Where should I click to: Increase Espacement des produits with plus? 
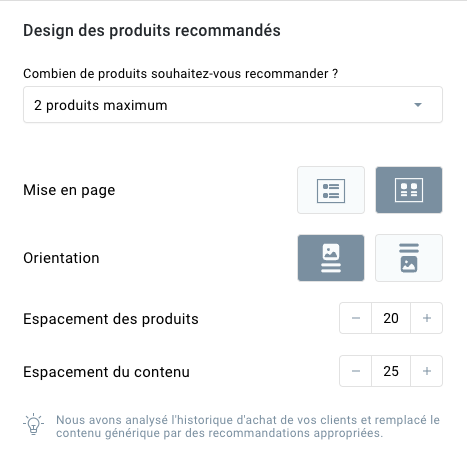coord(427,318)
